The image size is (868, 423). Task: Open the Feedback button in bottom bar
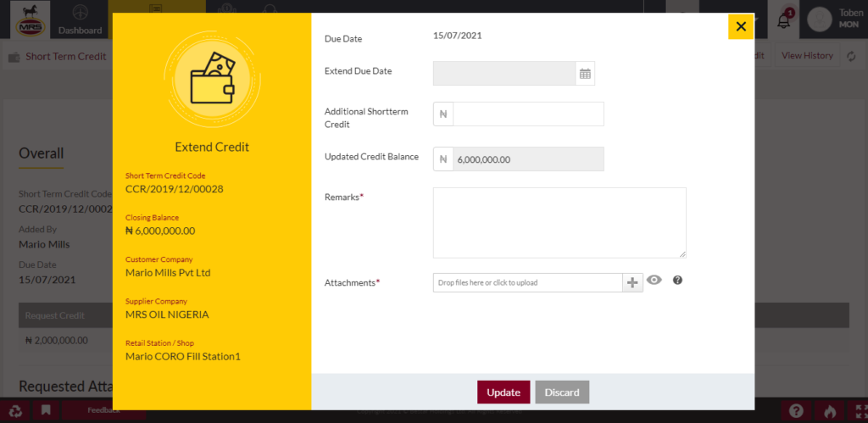[x=103, y=410]
